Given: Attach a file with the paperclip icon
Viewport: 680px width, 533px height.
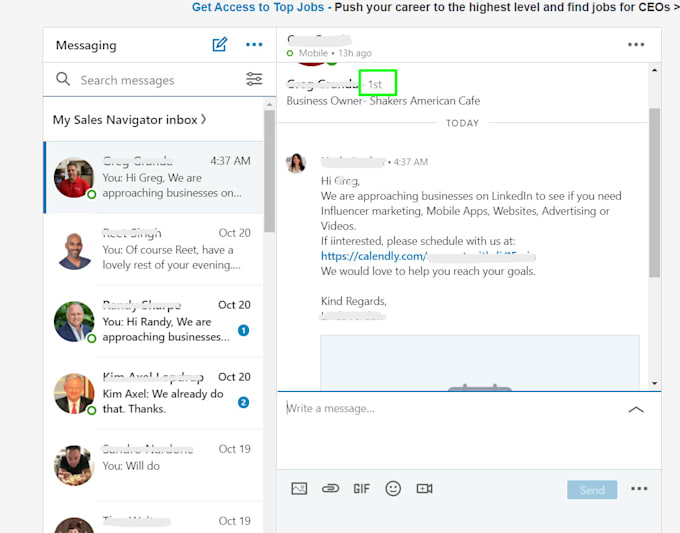Looking at the screenshot, I should click(x=330, y=489).
